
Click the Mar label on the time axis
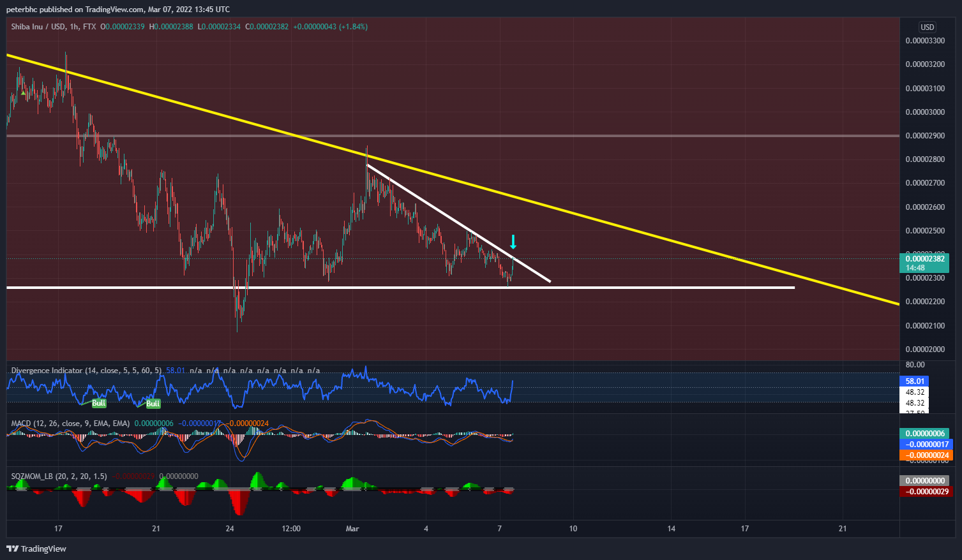pos(352,529)
